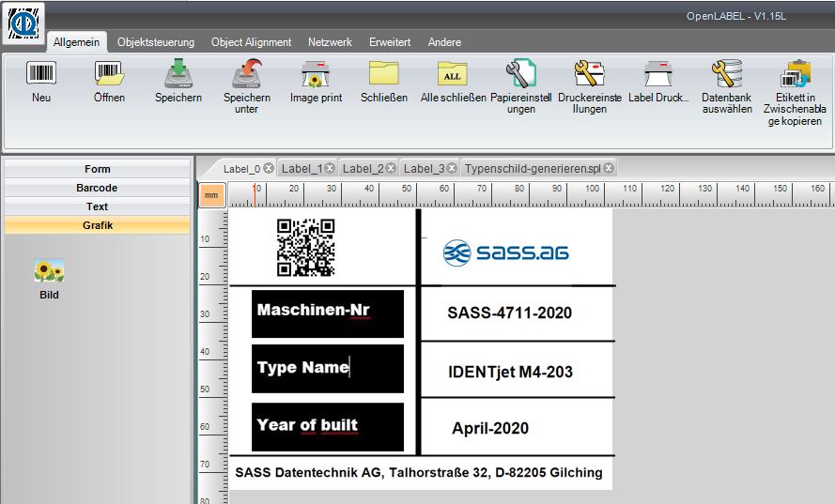Collapse the Grafik panel section
Viewport: 835px width, 504px height.
point(97,225)
